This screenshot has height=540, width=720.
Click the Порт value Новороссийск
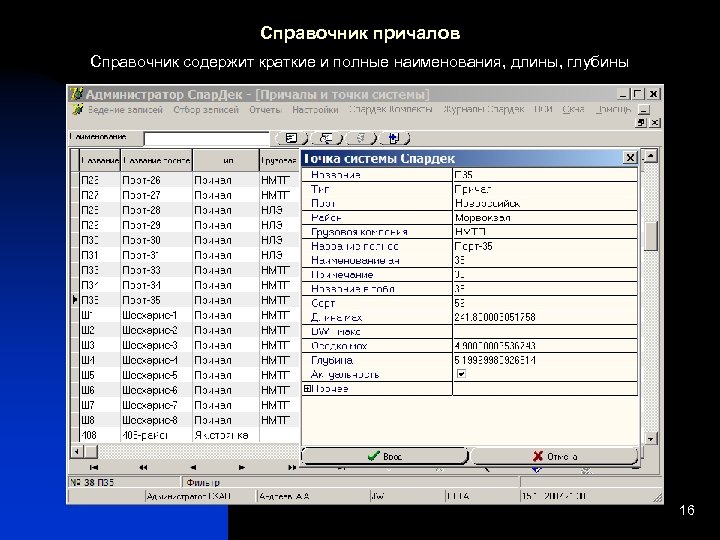[x=545, y=203]
